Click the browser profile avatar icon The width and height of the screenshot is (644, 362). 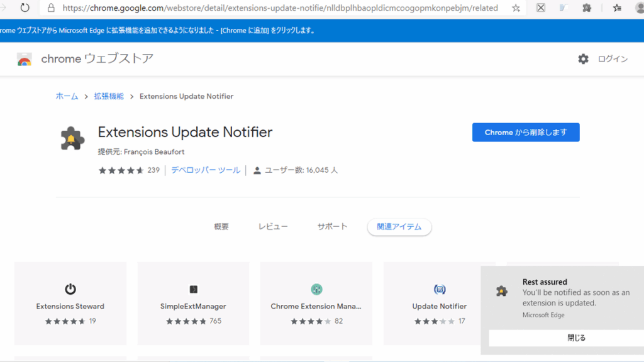coord(638,8)
